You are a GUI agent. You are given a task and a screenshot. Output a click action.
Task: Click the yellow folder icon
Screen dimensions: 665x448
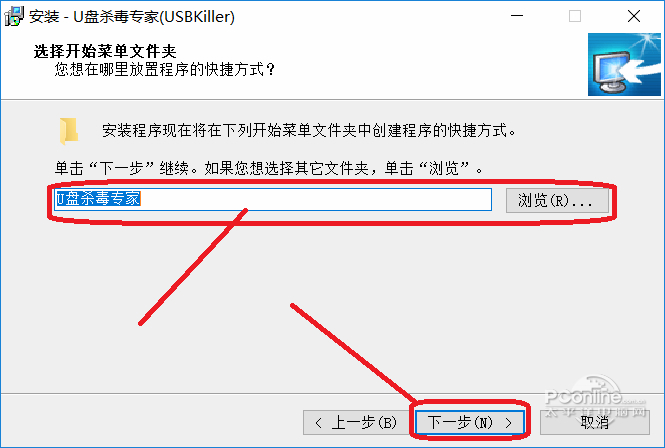69,131
